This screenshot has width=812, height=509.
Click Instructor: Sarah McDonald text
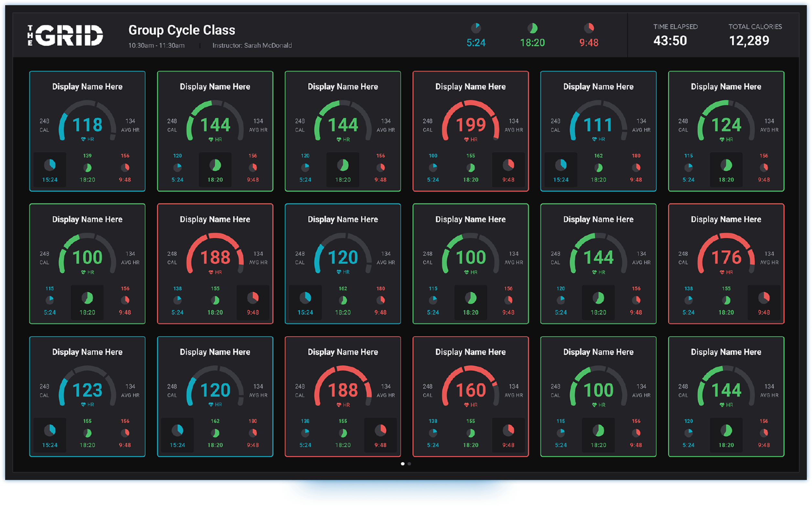[252, 46]
